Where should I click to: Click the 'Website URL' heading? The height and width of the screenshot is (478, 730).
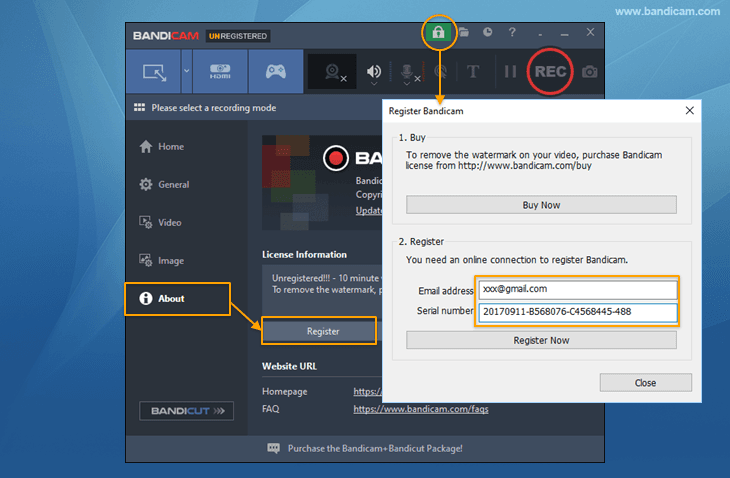(289, 366)
